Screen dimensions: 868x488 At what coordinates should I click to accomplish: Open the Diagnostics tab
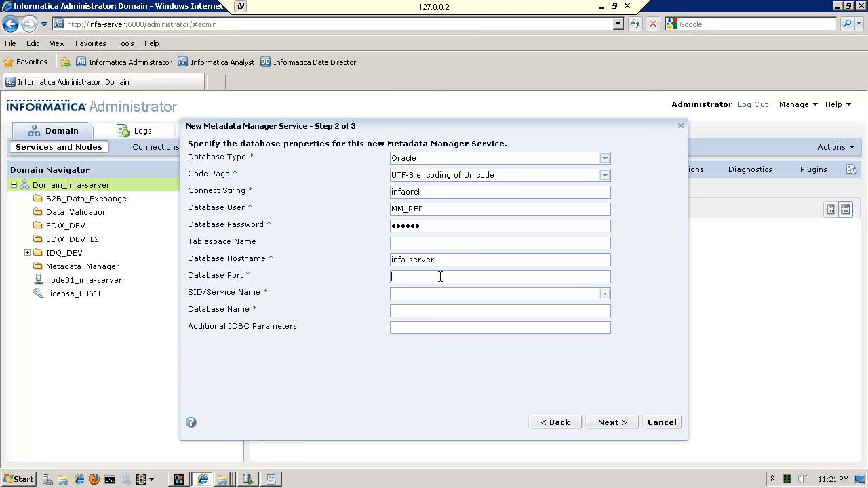(750, 169)
